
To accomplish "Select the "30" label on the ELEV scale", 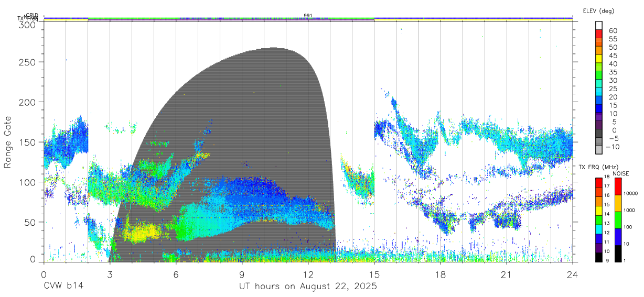I will tap(613, 80).
